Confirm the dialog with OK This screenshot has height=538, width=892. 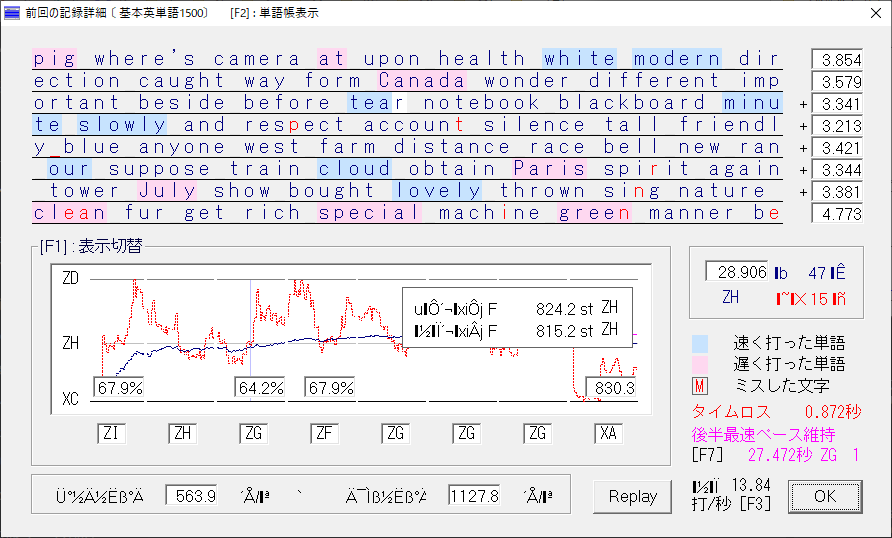pos(825,496)
